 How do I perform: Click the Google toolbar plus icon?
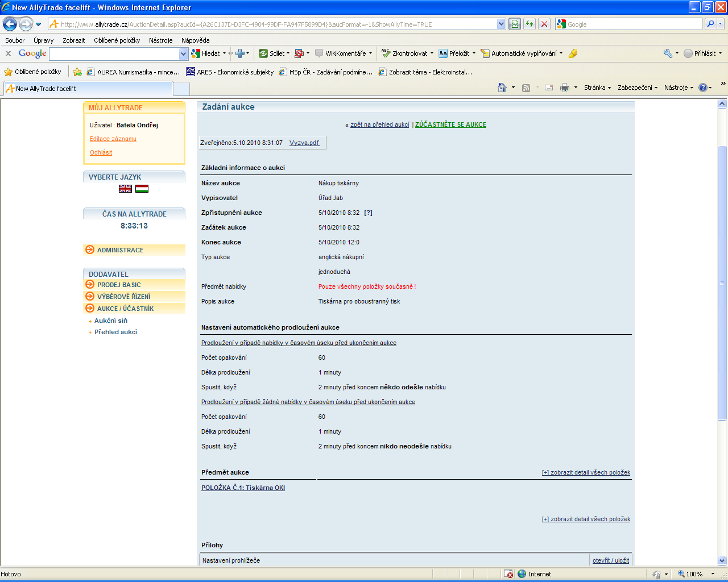click(240, 53)
